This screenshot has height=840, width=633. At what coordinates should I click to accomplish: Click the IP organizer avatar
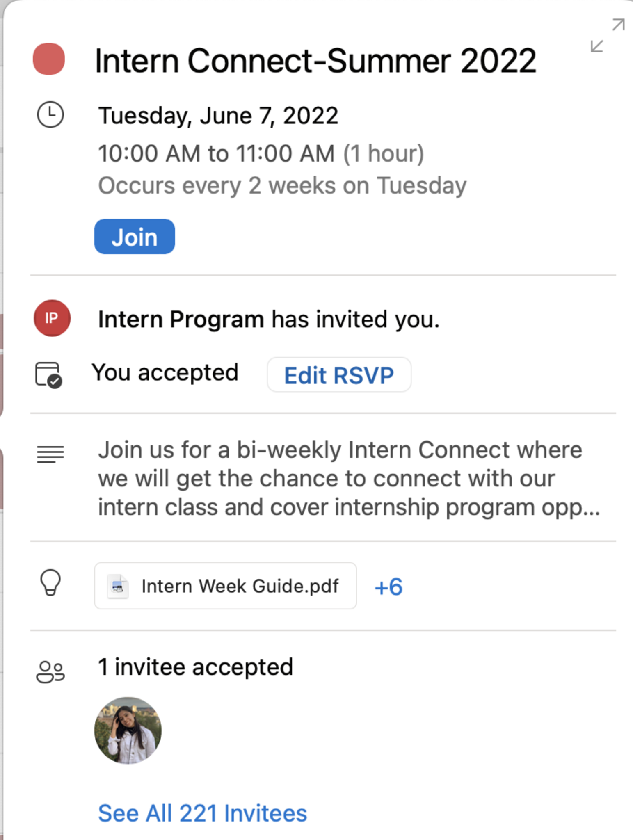tap(52, 318)
